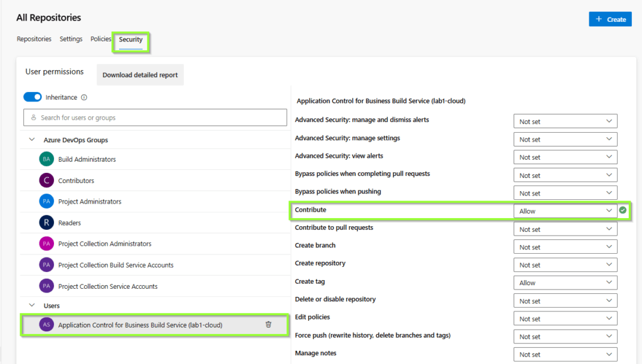Click the Readers group avatar icon
Image resolution: width=642 pixels, height=364 pixels.
[46, 223]
